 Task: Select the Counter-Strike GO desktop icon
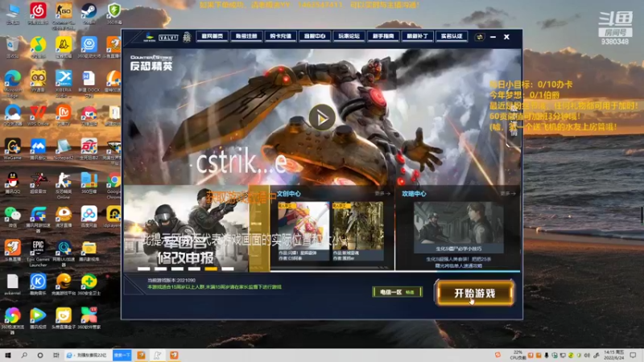(64, 15)
